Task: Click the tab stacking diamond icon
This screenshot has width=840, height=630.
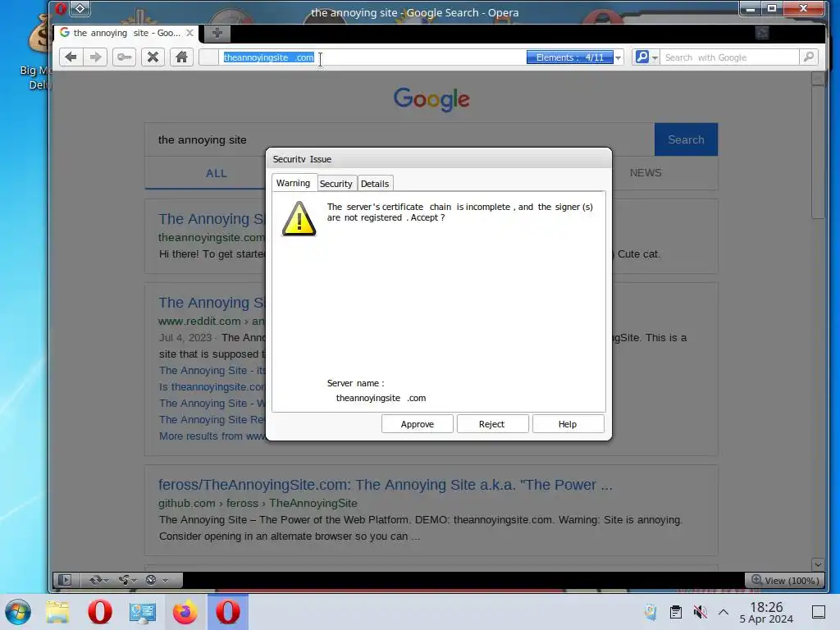Action: 80,8
